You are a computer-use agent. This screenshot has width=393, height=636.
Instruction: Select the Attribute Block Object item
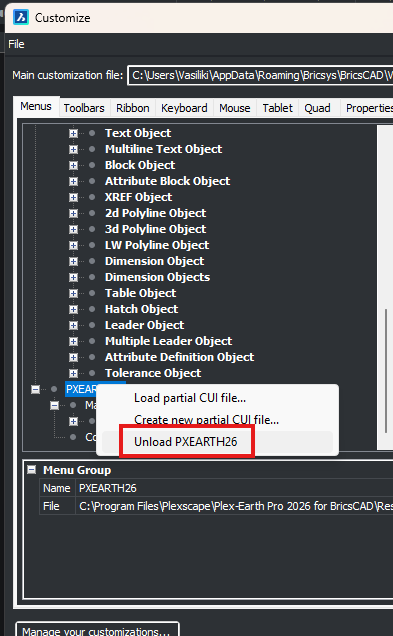click(168, 181)
